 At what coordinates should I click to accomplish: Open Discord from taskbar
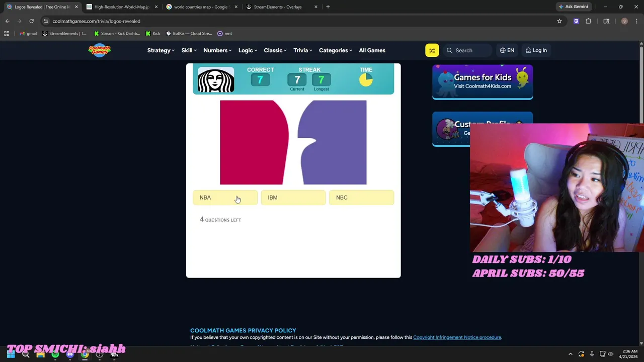click(x=70, y=354)
